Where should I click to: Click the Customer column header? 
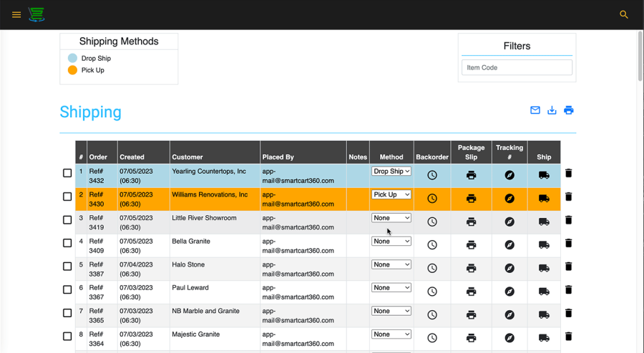point(187,157)
